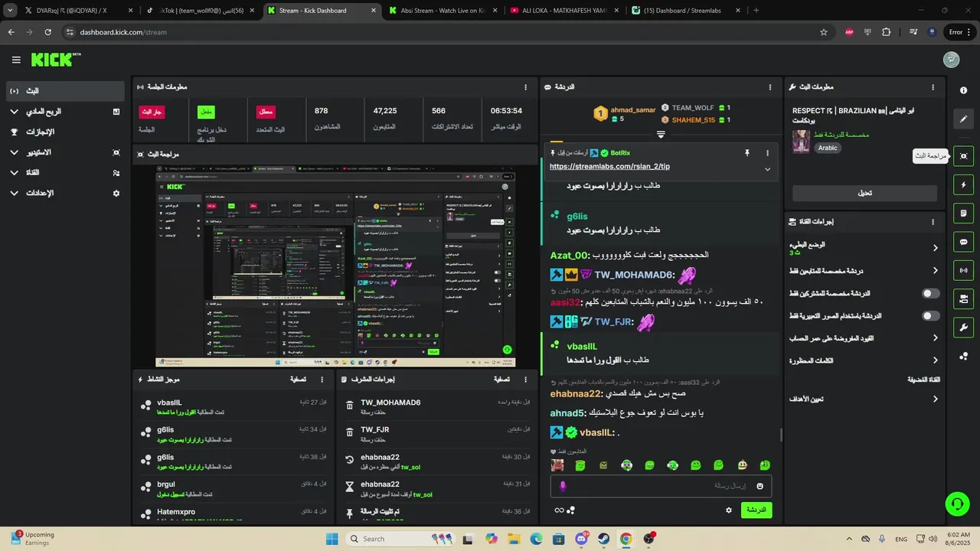Viewport: 980px width, 551px height.
Task: Open three-dot menu of session info panel
Action: coord(525,87)
